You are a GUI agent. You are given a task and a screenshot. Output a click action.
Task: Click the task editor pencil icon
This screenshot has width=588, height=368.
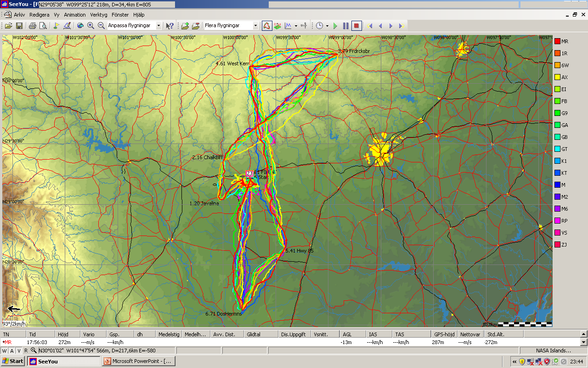point(67,26)
